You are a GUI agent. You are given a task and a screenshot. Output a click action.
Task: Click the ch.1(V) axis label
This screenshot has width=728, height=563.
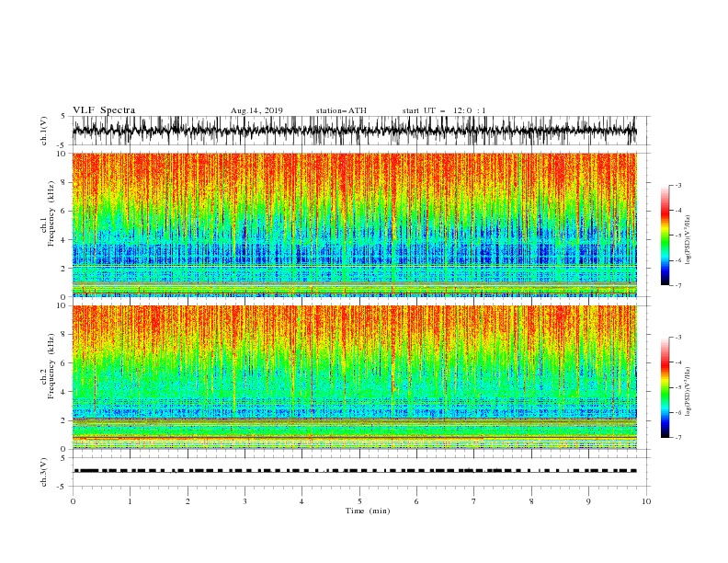[x=44, y=131]
